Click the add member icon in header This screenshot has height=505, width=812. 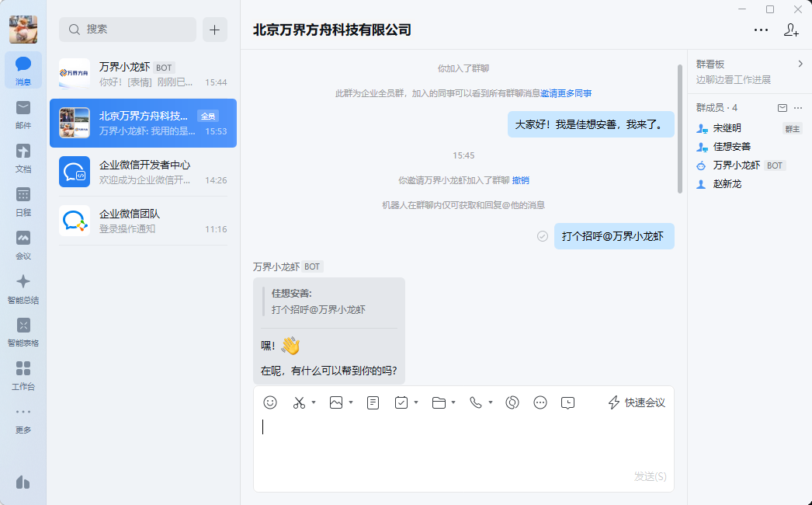(791, 30)
